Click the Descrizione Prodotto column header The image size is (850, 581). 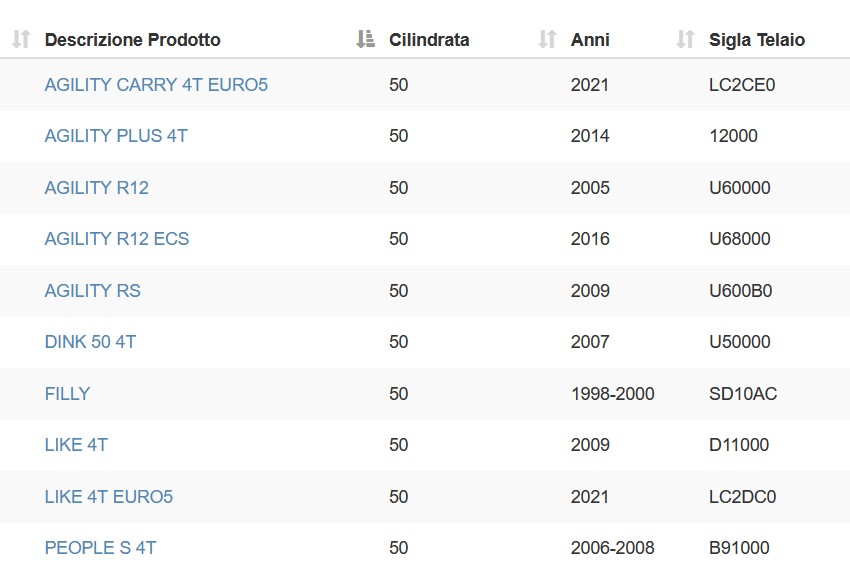(x=132, y=40)
